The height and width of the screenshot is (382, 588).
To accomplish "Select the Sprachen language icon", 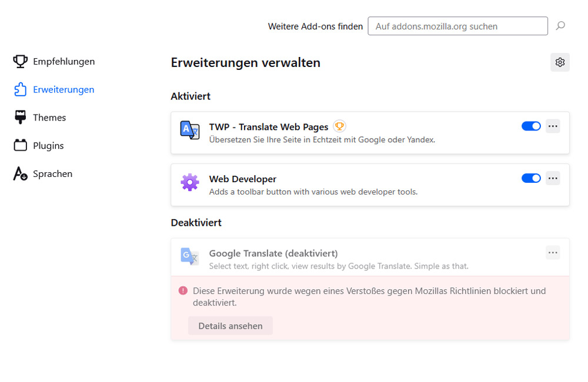I will click(x=20, y=173).
